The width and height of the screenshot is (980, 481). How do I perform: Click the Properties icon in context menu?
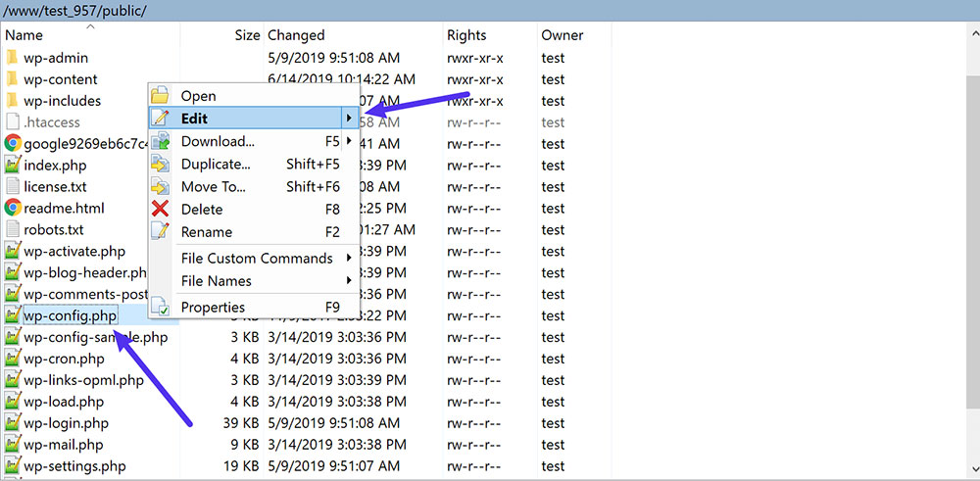coord(161,308)
